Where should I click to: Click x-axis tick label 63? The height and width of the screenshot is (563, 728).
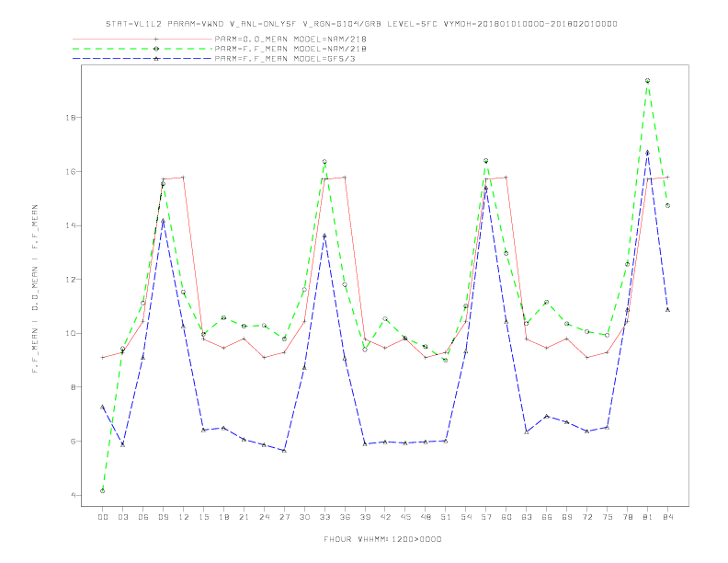527,517
